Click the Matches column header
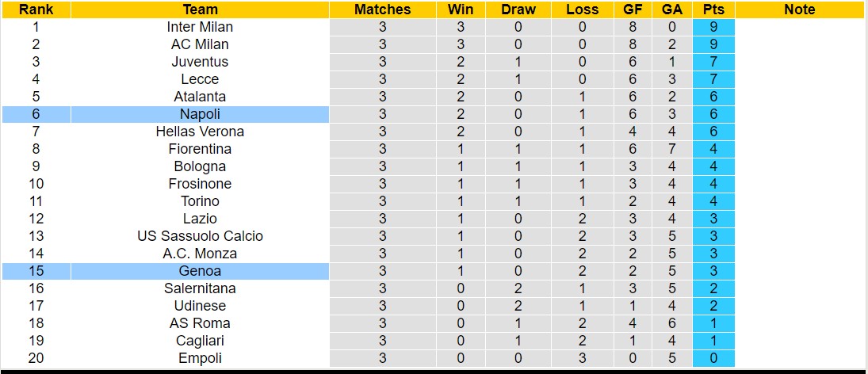 click(383, 10)
